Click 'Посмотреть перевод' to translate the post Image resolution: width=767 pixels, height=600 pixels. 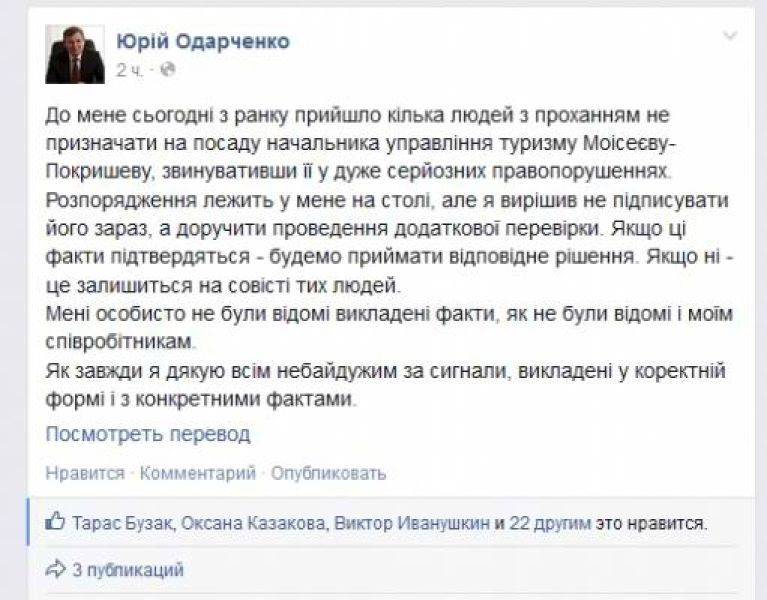tap(148, 434)
